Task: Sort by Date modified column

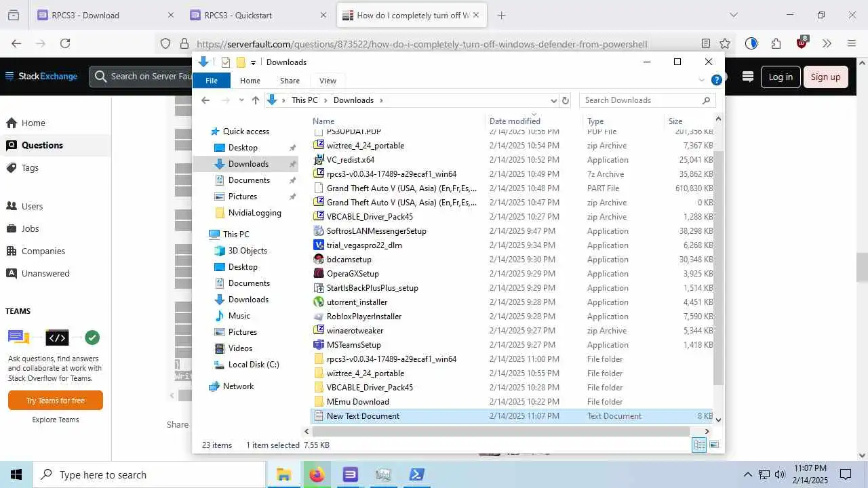Action: coord(515,121)
